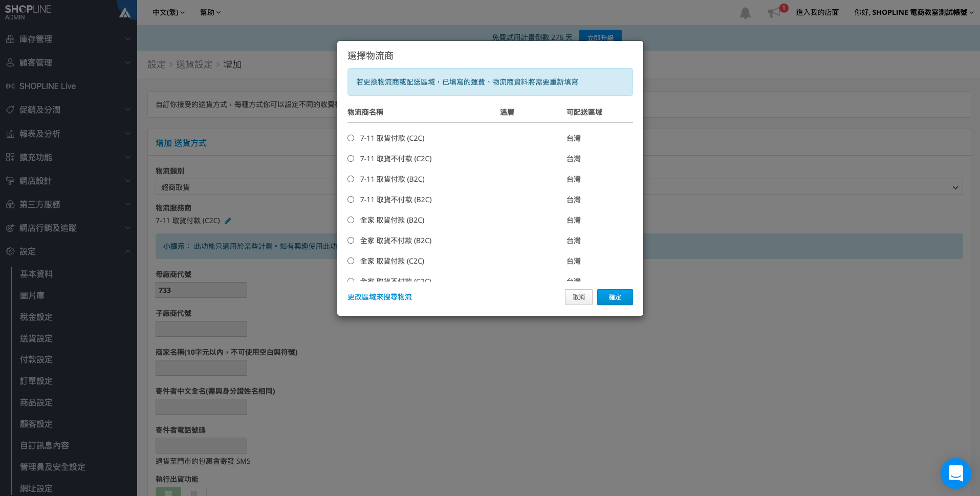The width and height of the screenshot is (980, 496).
Task: Click the 送貨設定 breadcrumb link
Action: (194, 64)
